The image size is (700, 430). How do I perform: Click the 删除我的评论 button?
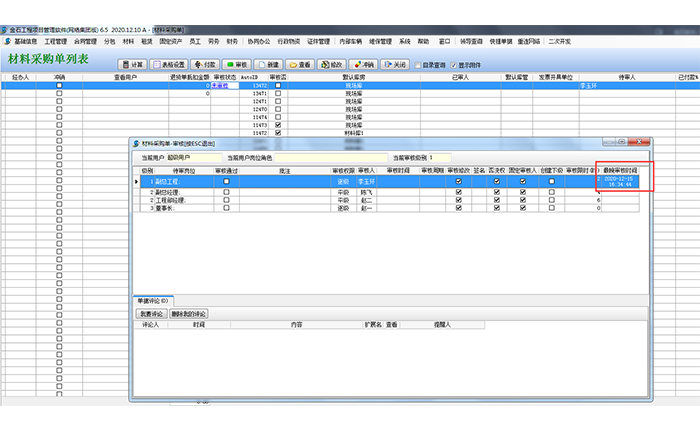coord(189,313)
